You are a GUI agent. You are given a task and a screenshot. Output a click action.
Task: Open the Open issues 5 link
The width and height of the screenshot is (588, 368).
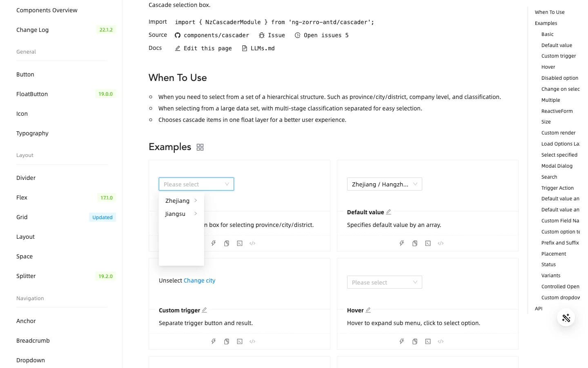(322, 36)
